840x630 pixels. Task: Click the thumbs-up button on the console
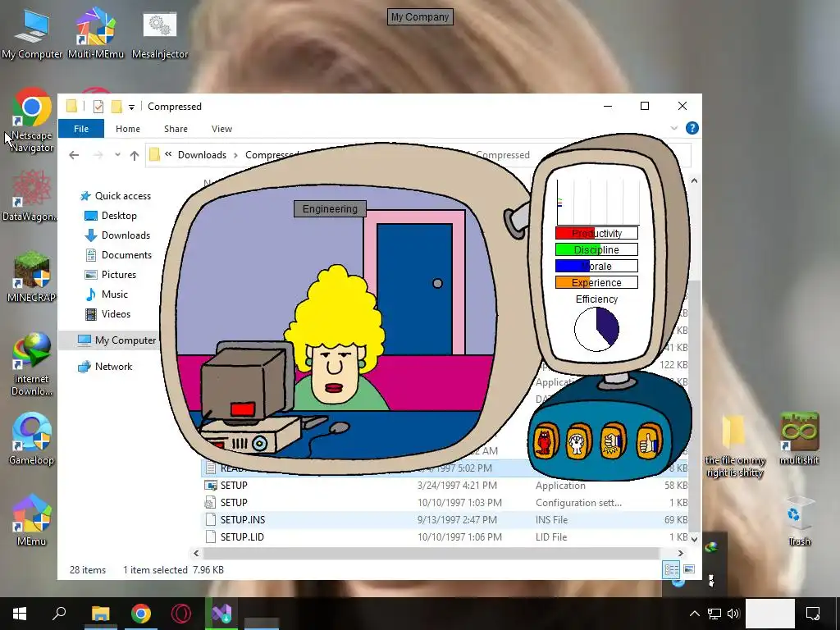648,441
